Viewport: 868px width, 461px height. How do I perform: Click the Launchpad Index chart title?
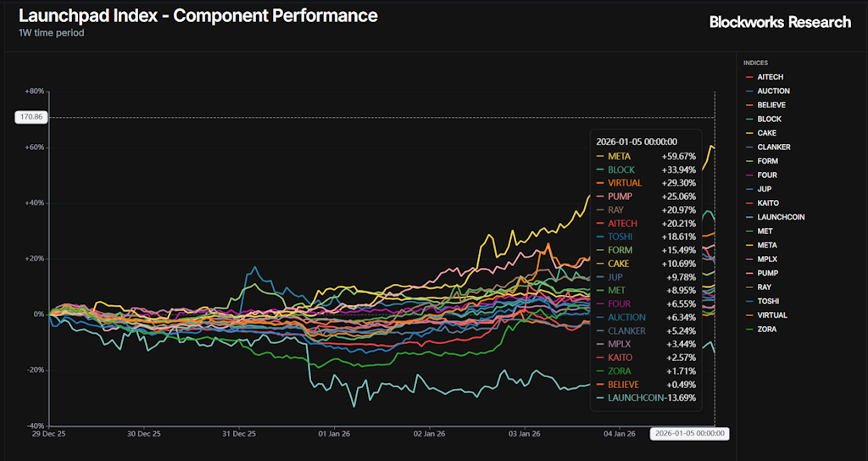pos(198,16)
